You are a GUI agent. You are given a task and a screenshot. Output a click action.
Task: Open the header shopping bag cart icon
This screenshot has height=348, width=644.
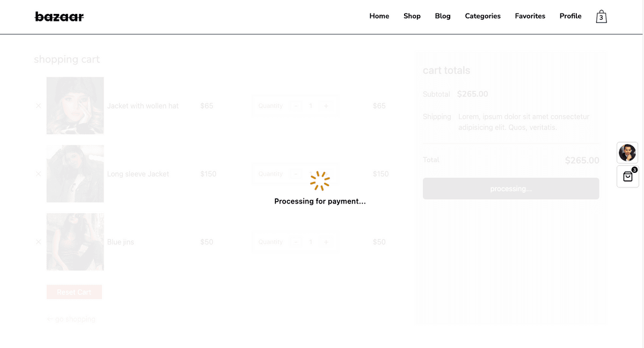click(x=601, y=17)
